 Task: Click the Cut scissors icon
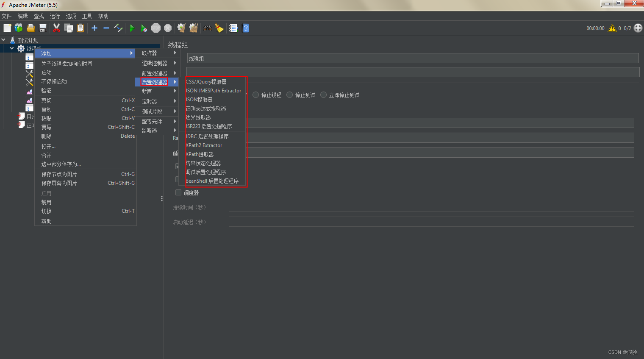(56, 28)
